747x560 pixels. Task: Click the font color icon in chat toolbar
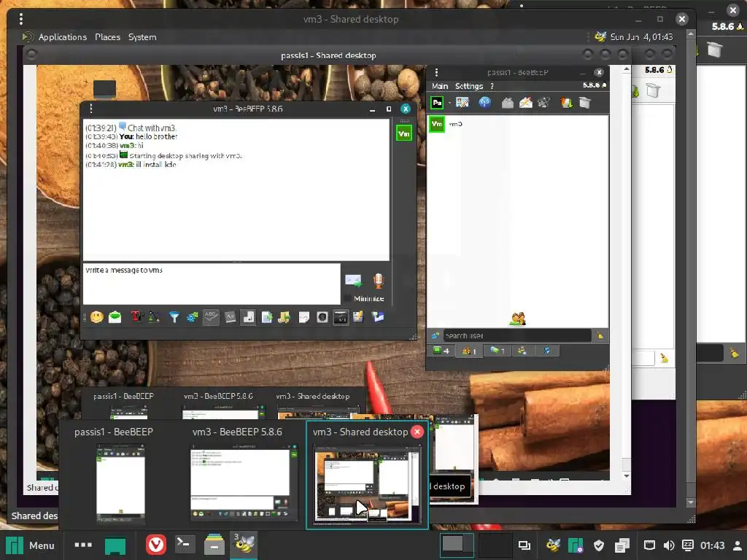click(x=155, y=317)
